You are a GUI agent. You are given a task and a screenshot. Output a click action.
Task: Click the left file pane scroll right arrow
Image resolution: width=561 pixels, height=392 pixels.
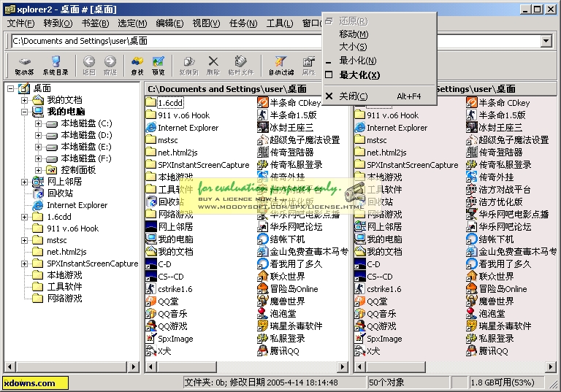tap(343, 366)
